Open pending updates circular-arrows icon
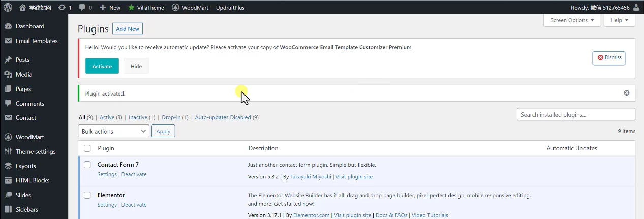 click(62, 7)
